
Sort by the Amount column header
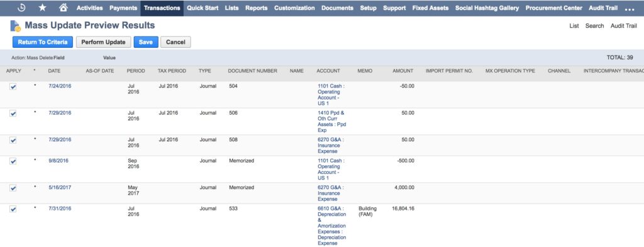[x=402, y=71]
